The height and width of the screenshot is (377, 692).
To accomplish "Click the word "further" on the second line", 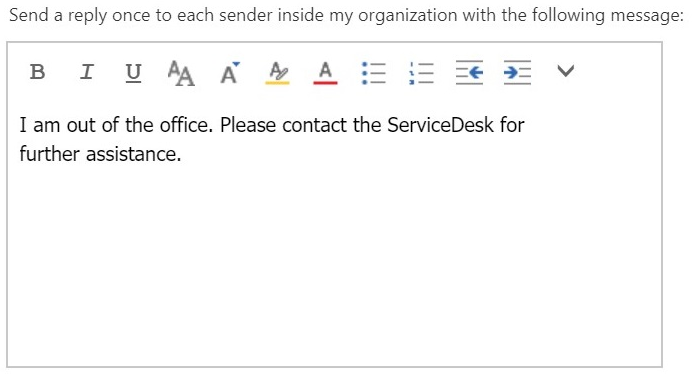I will click(x=49, y=155).
